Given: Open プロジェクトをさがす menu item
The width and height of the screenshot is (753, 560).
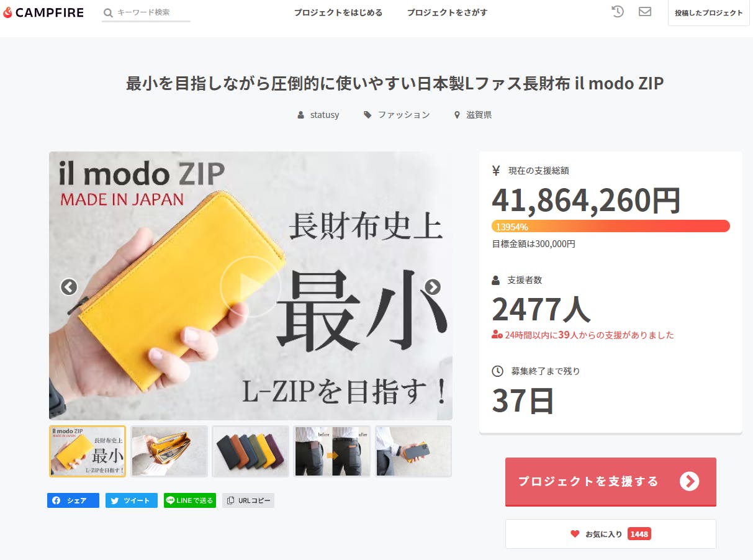Looking at the screenshot, I should [448, 12].
